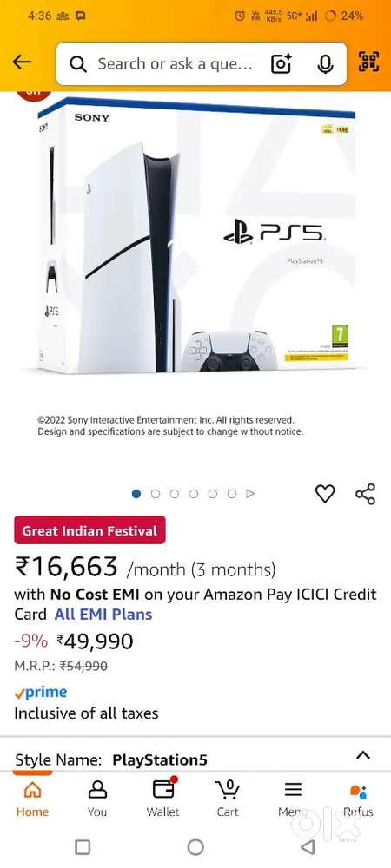Select the second image carousel dot
Viewport: 391px width, 868px height.
[156, 493]
